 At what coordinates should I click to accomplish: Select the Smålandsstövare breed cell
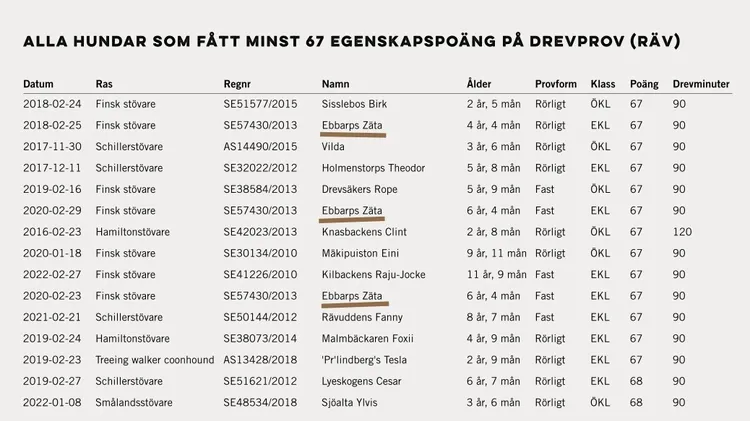134,402
